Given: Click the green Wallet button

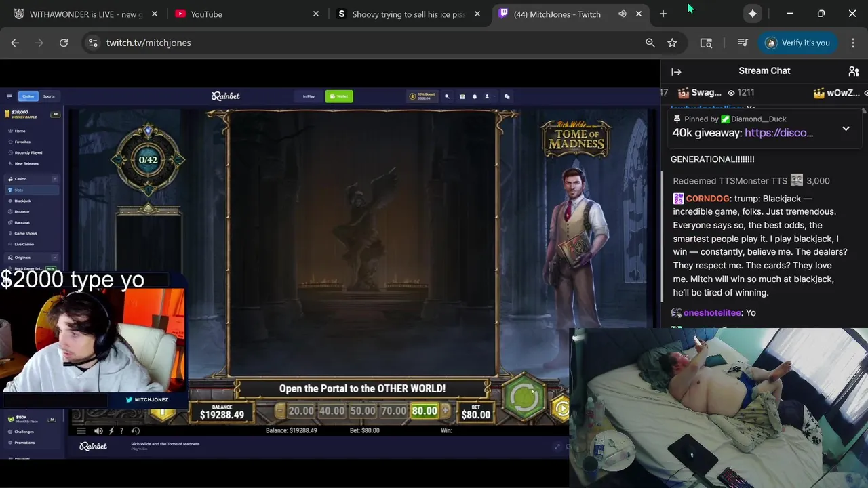Looking at the screenshot, I should point(339,96).
